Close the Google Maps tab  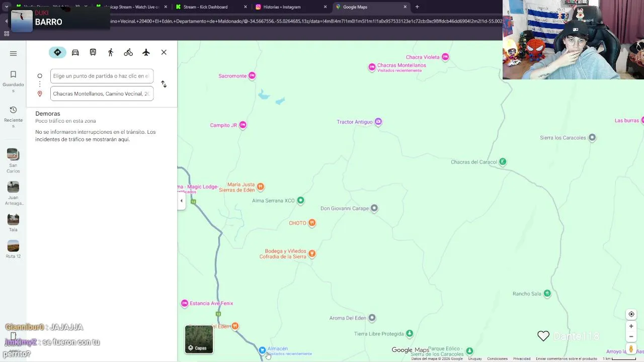tap(405, 7)
